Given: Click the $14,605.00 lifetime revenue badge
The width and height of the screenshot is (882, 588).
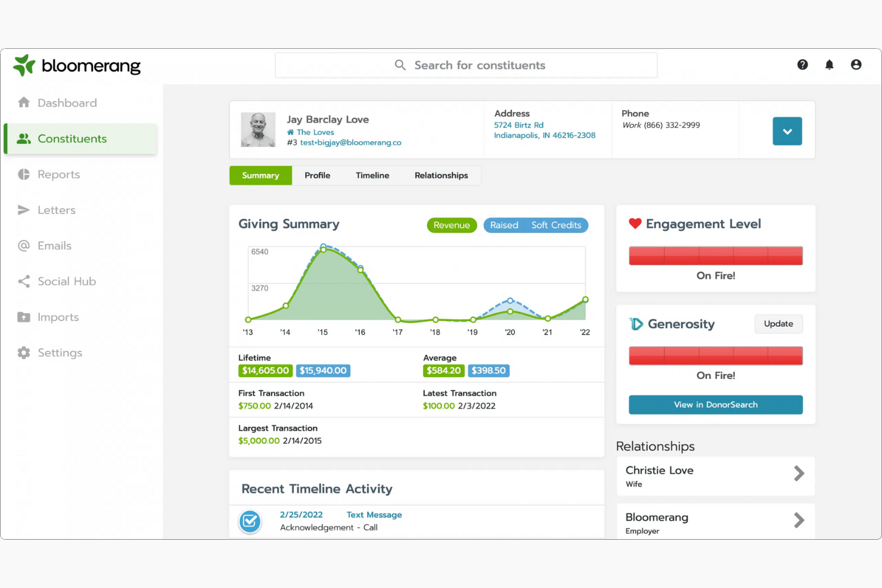Looking at the screenshot, I should pyautogui.click(x=265, y=371).
